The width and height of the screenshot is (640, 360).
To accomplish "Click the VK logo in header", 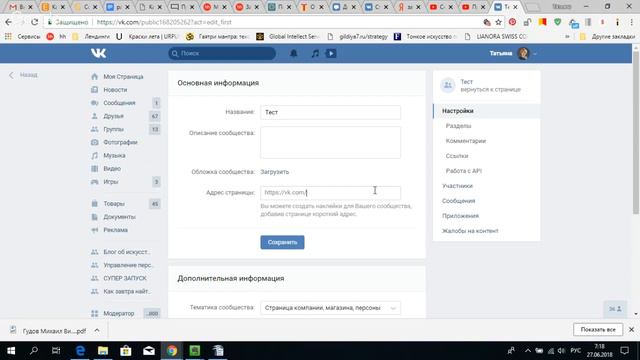I will pyautogui.click(x=98, y=53).
